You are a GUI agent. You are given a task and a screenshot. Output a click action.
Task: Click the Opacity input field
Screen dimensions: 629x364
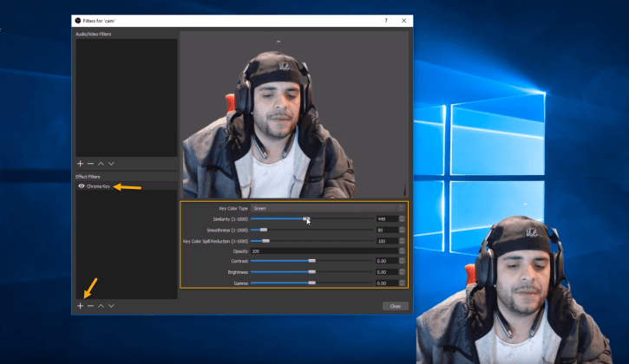point(323,251)
